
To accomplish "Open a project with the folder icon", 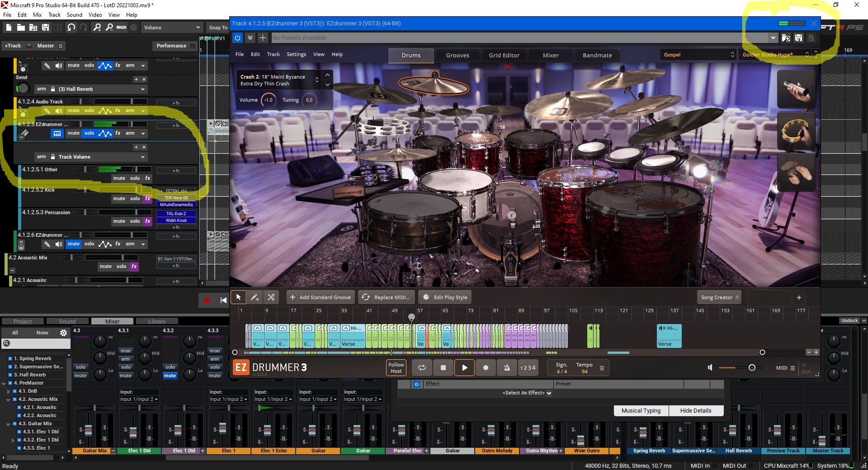I will 21,28.
